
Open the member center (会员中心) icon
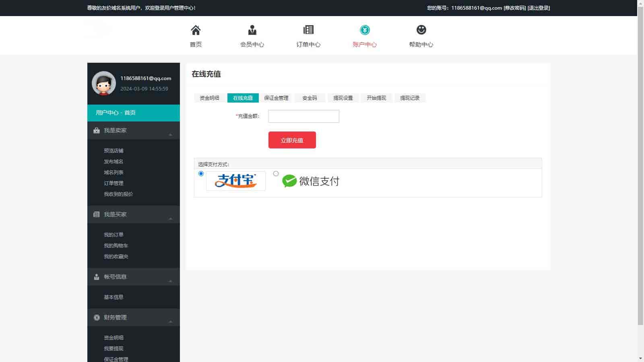252,30
